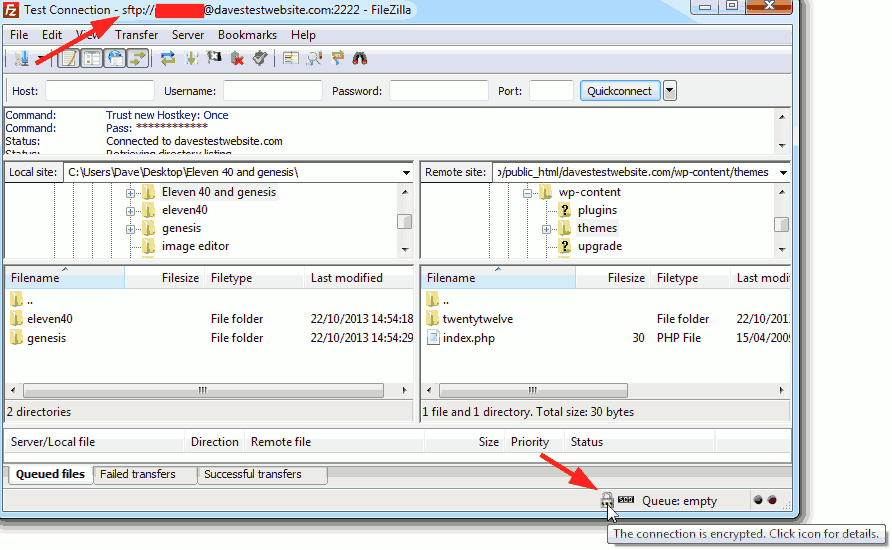Open the File menu

19,35
